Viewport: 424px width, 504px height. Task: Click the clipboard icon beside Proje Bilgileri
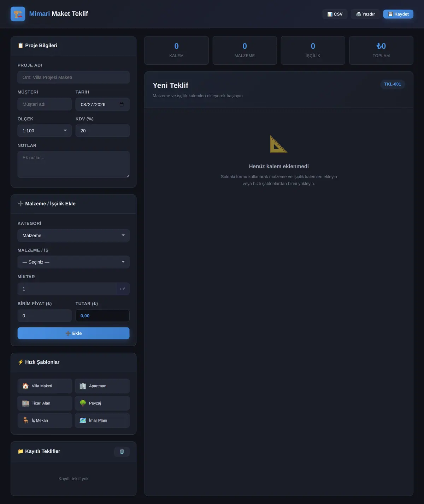click(20, 46)
